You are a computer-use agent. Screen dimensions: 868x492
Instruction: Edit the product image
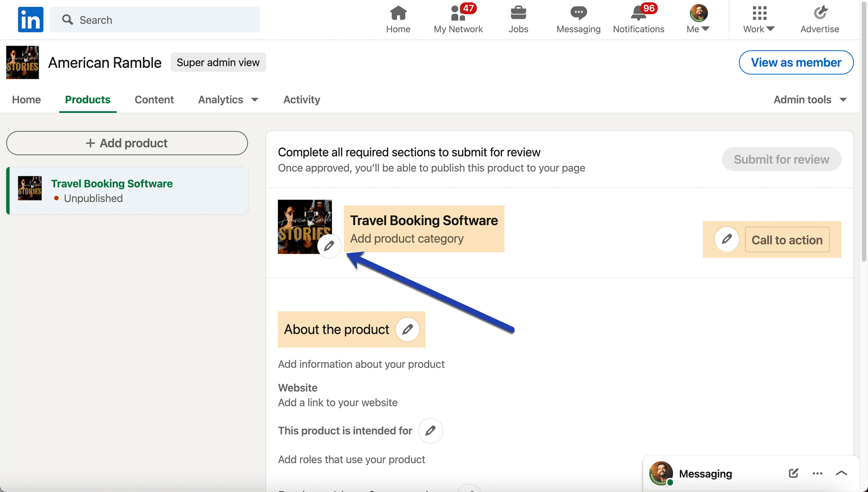tap(329, 246)
